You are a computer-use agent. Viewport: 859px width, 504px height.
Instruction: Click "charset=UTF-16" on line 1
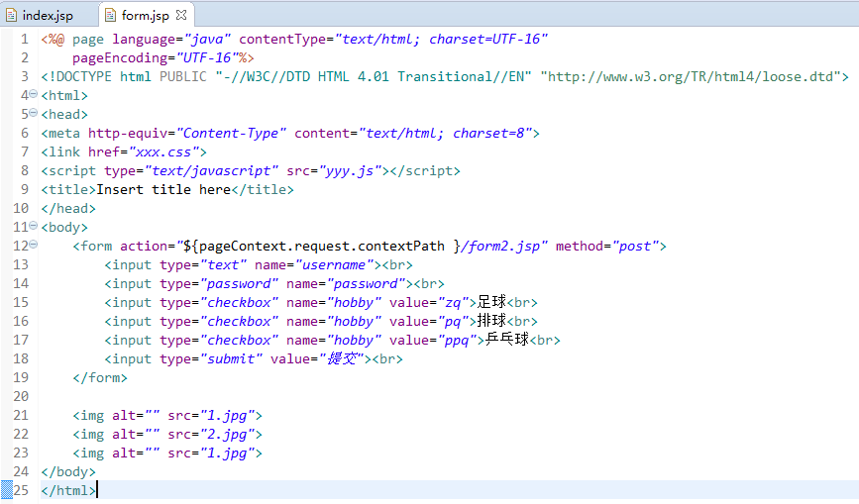pyautogui.click(x=484, y=39)
